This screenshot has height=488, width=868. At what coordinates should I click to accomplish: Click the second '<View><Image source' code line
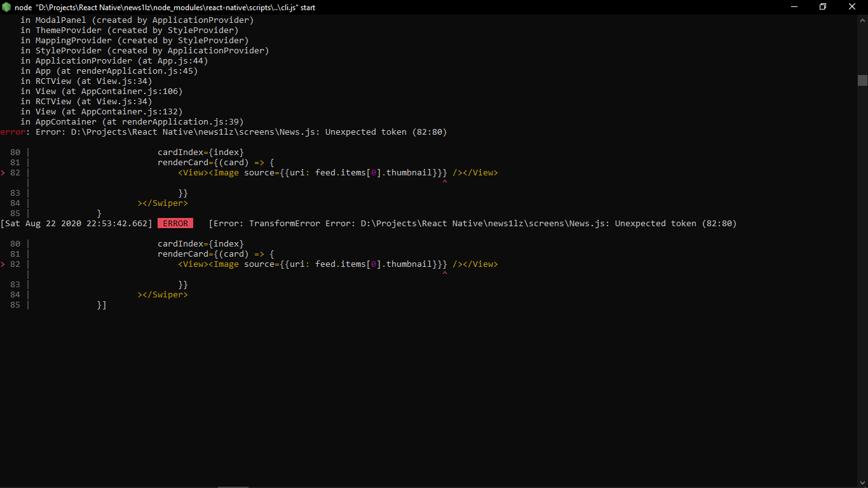(338, 264)
